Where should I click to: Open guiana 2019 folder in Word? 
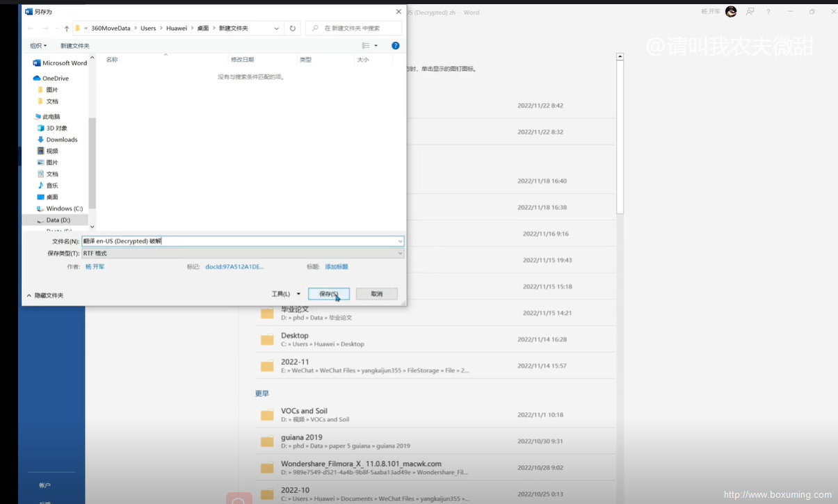click(435, 441)
